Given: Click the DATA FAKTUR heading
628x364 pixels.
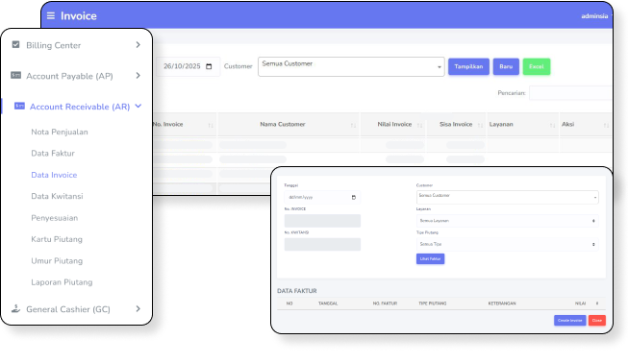Looking at the screenshot, I should 297,291.
